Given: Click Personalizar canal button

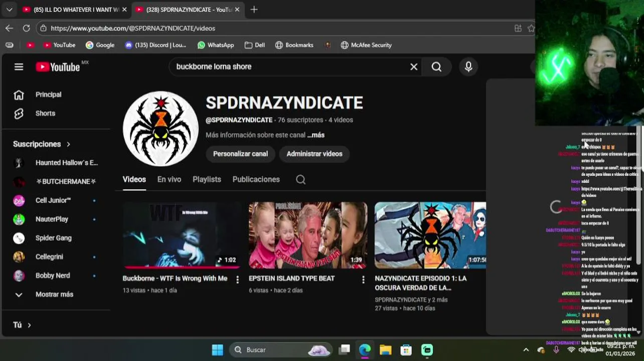Looking at the screenshot, I should (240, 154).
